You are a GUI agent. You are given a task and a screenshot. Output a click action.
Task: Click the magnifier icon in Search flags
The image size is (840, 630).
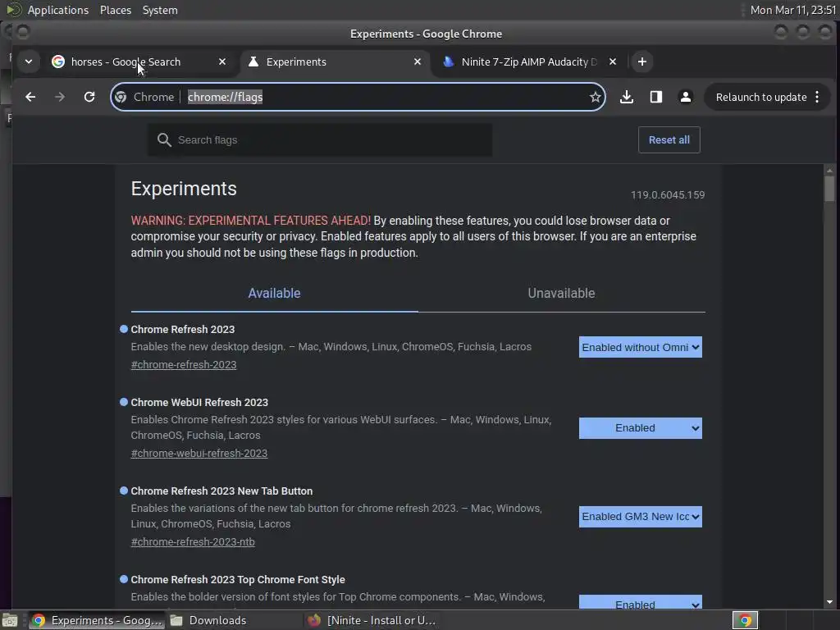pos(164,139)
